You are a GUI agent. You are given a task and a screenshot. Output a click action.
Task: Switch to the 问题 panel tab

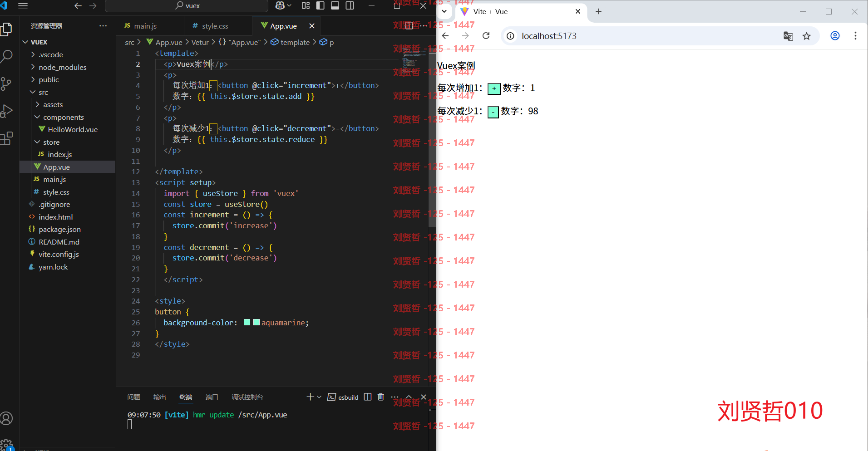coord(133,397)
